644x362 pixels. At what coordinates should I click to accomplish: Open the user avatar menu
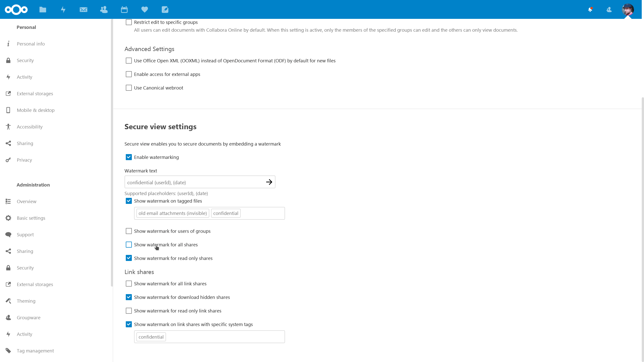tap(628, 10)
